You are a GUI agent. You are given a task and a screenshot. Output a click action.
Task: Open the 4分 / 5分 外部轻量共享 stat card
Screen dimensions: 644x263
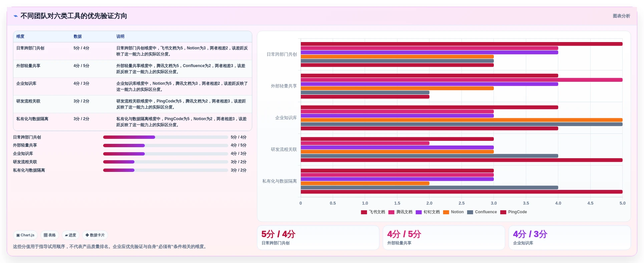point(444,238)
